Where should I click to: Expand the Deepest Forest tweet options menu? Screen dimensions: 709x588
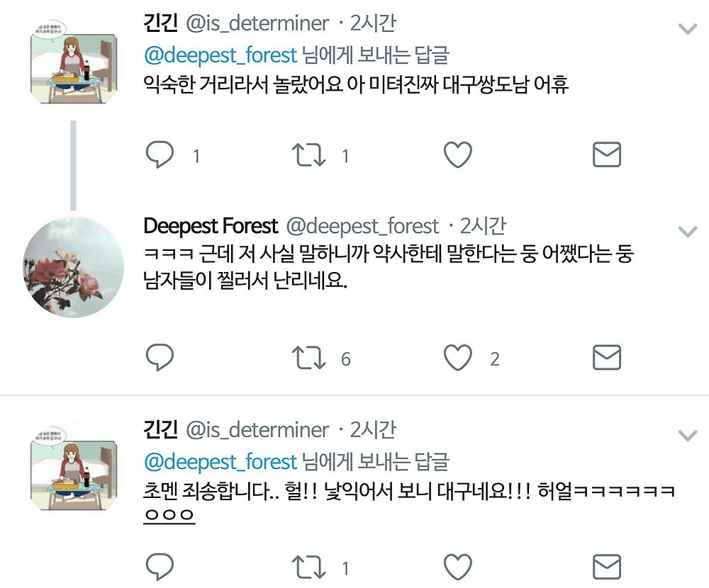click(x=688, y=232)
